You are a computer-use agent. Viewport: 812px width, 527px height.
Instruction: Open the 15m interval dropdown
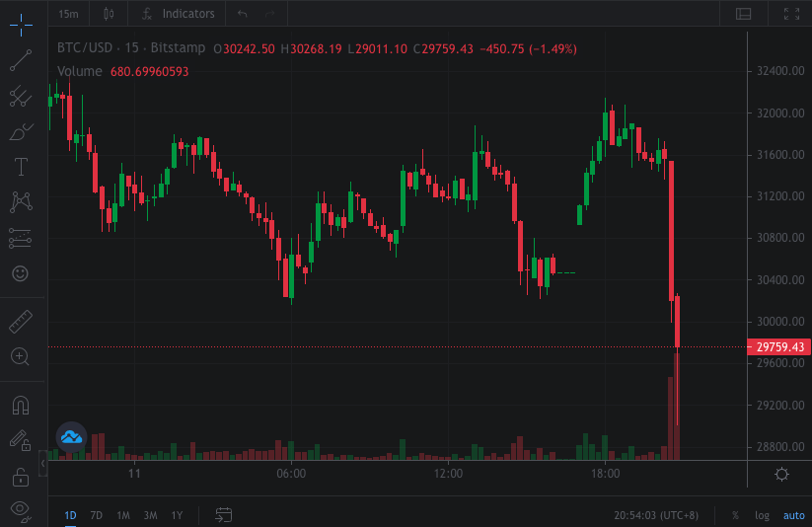coord(68,14)
